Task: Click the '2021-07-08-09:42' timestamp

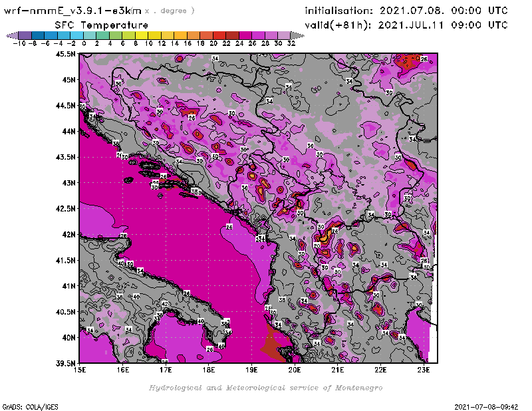Action: 486,407
